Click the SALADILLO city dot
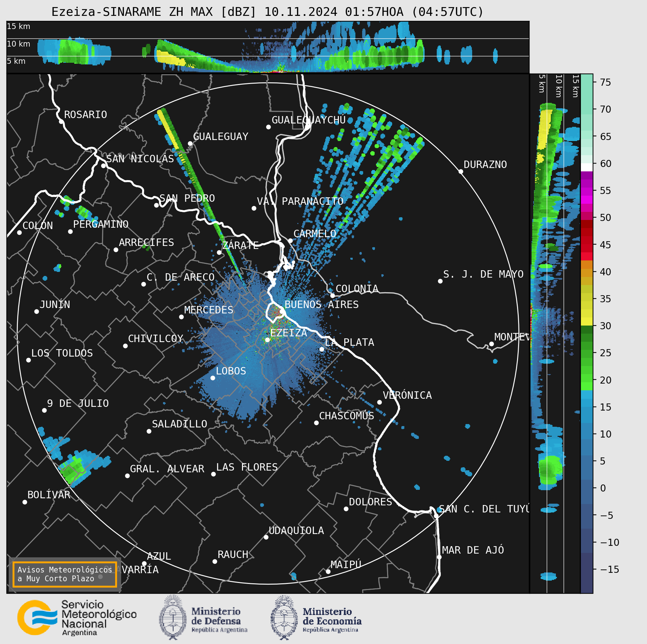 point(149,431)
